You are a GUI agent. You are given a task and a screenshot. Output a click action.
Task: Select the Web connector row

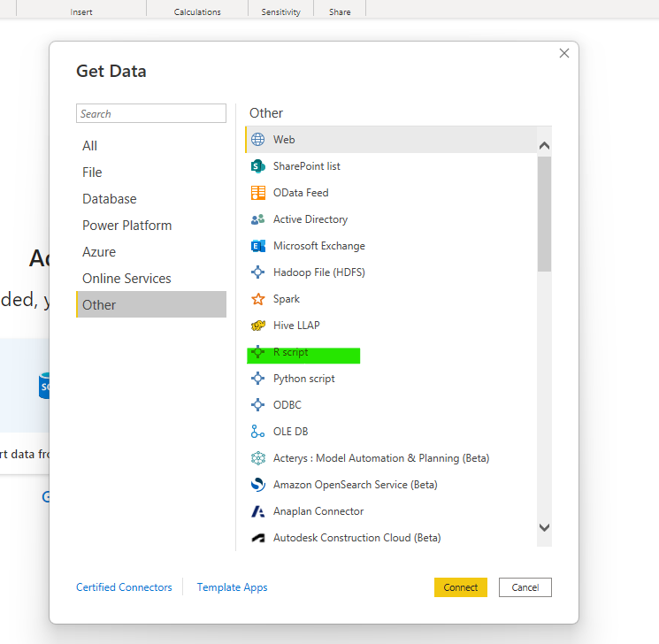point(391,139)
